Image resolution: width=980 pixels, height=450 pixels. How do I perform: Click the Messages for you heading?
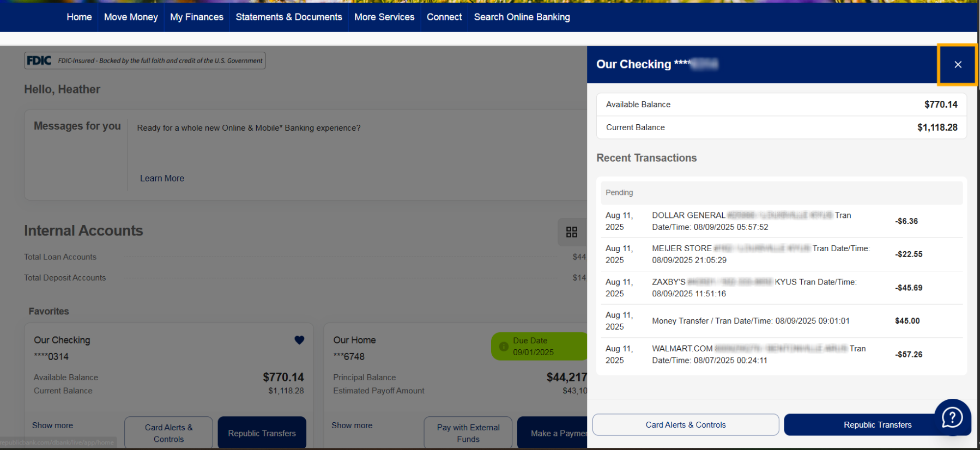77,126
